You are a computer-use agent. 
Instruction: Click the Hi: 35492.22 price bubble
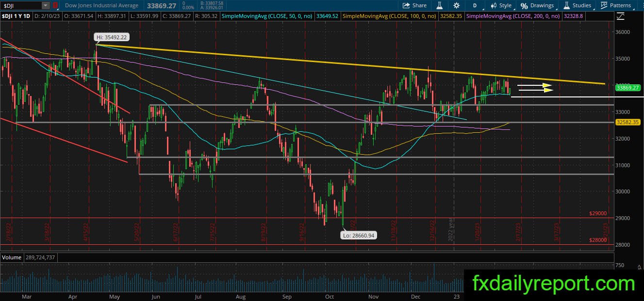click(112, 37)
